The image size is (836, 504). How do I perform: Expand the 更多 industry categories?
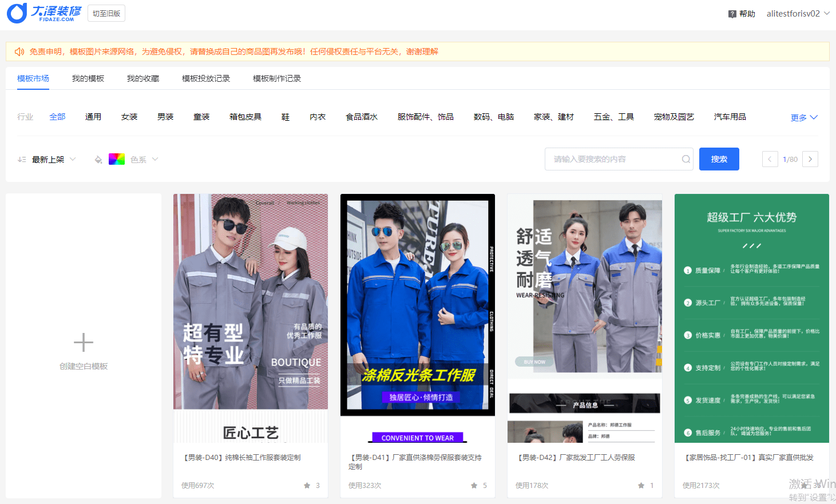pyautogui.click(x=804, y=117)
